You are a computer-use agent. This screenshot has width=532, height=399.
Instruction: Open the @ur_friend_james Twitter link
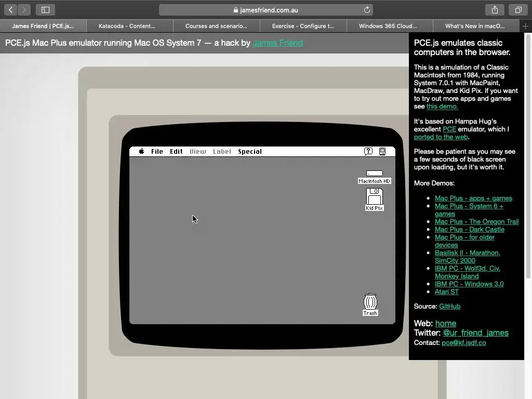coord(475,333)
